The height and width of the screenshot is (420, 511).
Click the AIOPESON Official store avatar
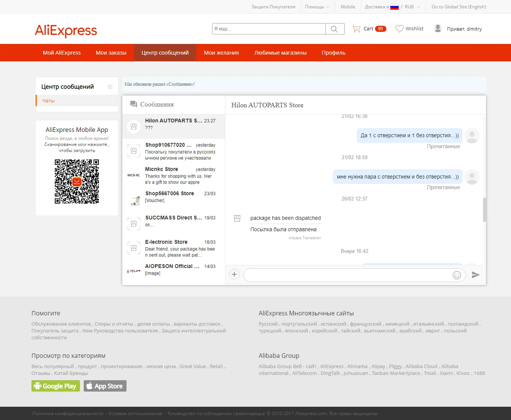134,271
